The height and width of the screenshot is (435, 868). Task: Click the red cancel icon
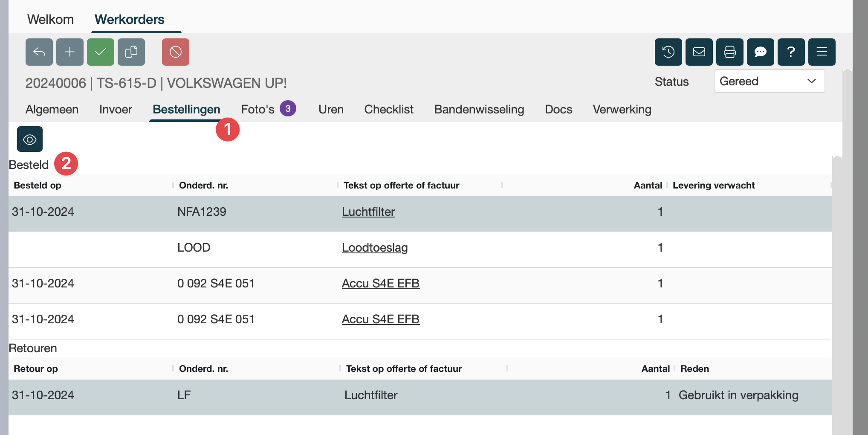[176, 52]
